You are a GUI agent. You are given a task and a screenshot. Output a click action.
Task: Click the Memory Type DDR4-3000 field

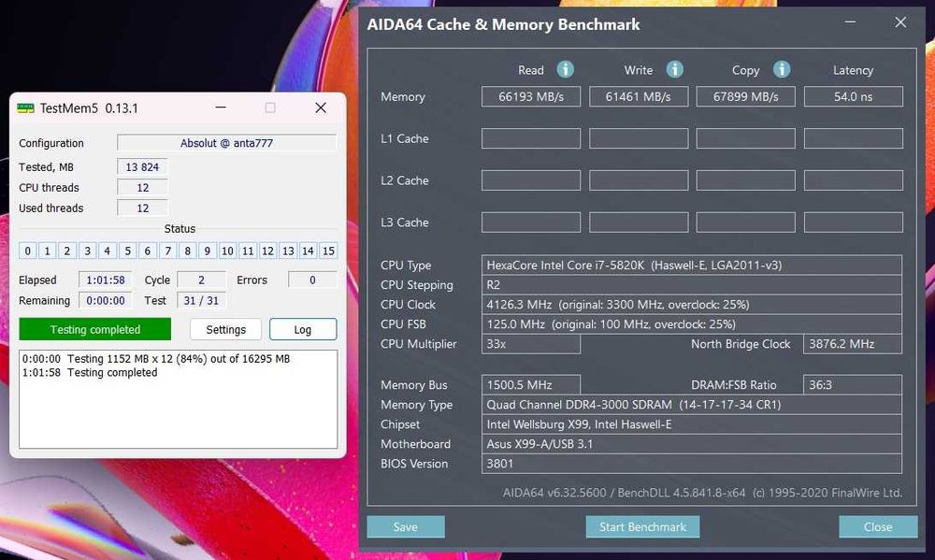692,405
